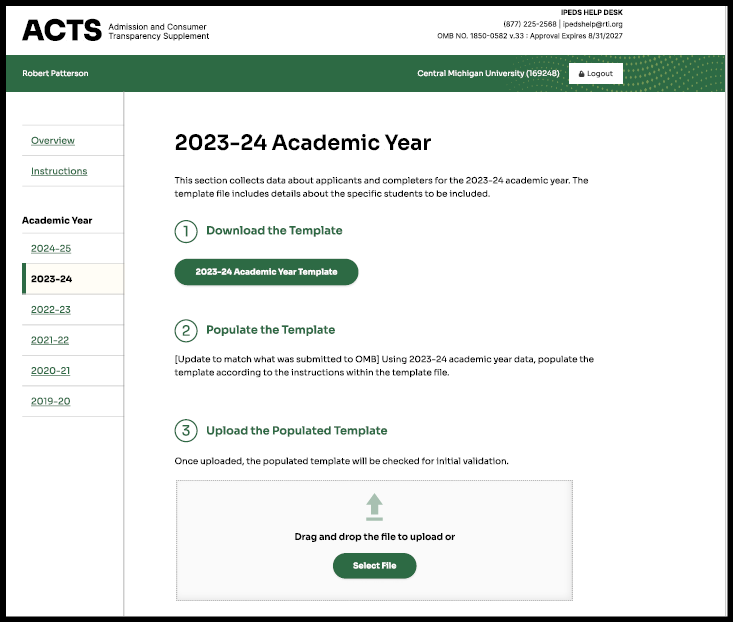The height and width of the screenshot is (622, 733).
Task: Click the Robert Patterson user name
Action: click(x=55, y=74)
